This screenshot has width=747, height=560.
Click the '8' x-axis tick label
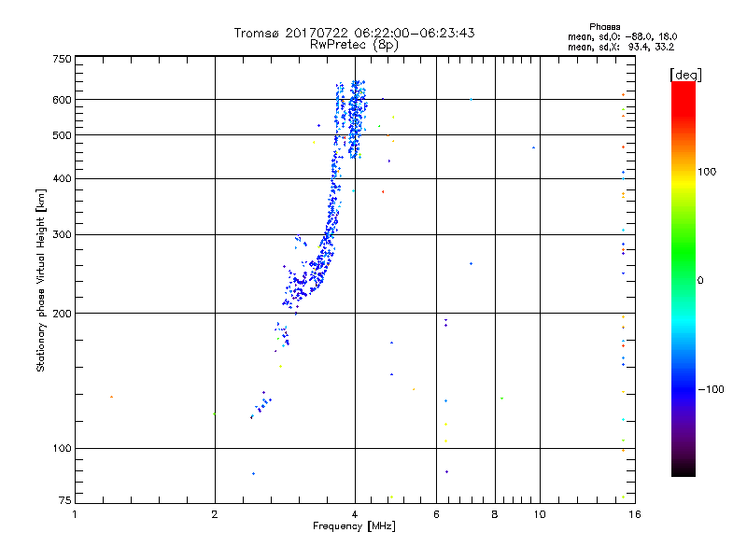495,514
